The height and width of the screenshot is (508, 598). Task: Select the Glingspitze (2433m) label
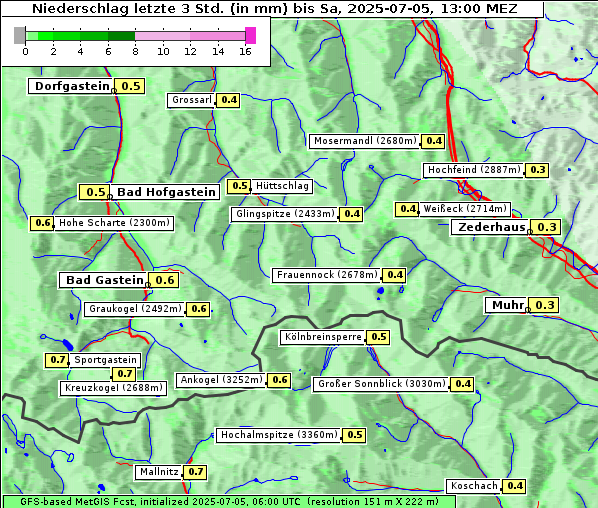click(x=285, y=214)
